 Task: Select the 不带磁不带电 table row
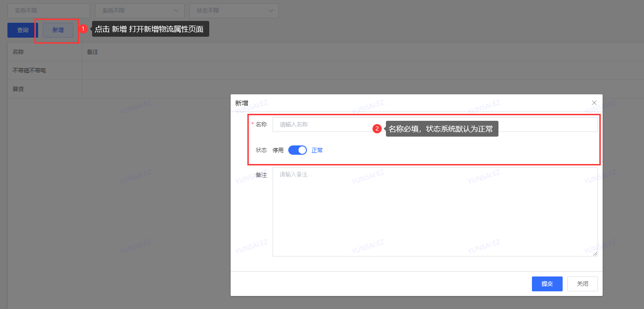[29, 71]
